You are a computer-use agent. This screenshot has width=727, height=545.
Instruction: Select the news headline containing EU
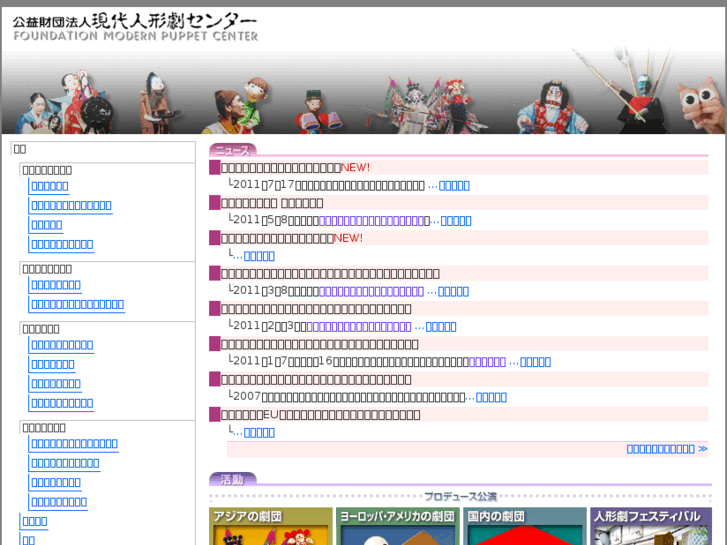click(x=320, y=415)
